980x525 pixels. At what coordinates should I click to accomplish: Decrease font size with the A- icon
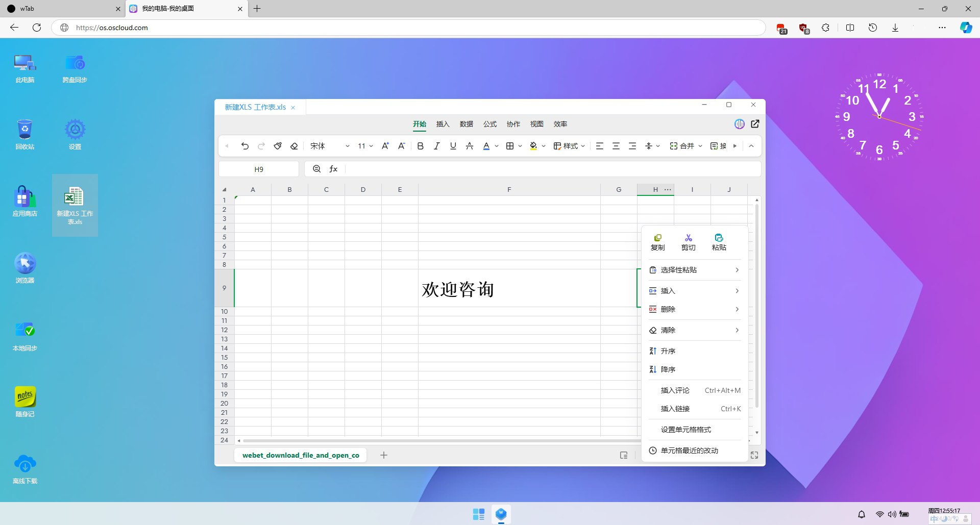[402, 146]
